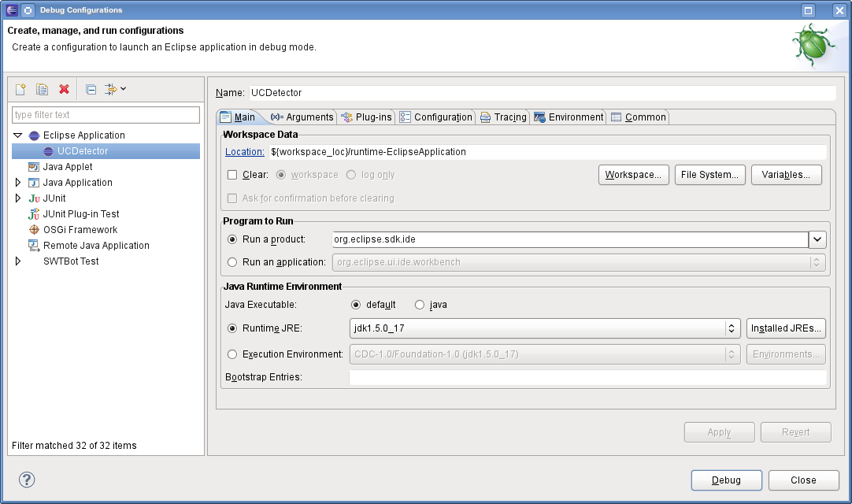Collapse all configurations icon
Image resolution: width=852 pixels, height=504 pixels.
pyautogui.click(x=91, y=89)
